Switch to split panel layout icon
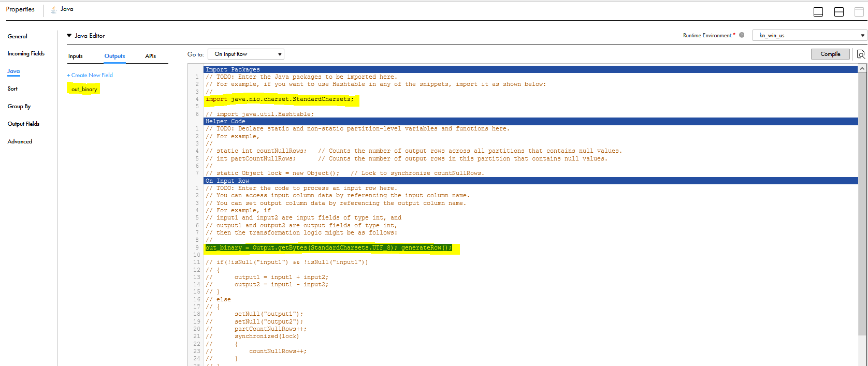The image size is (868, 366). coord(839,12)
